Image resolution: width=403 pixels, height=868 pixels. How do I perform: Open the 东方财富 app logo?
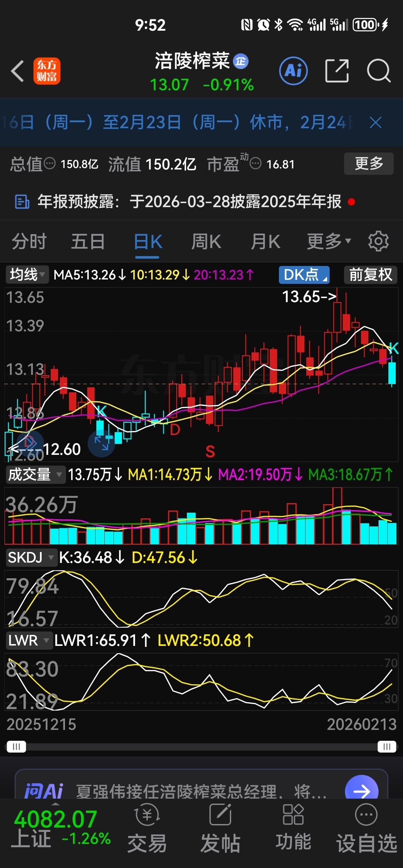[x=47, y=71]
